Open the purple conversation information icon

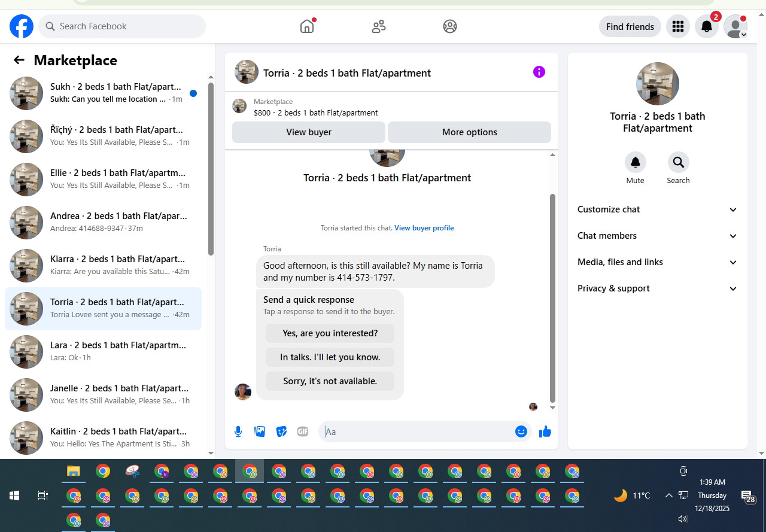click(x=539, y=72)
